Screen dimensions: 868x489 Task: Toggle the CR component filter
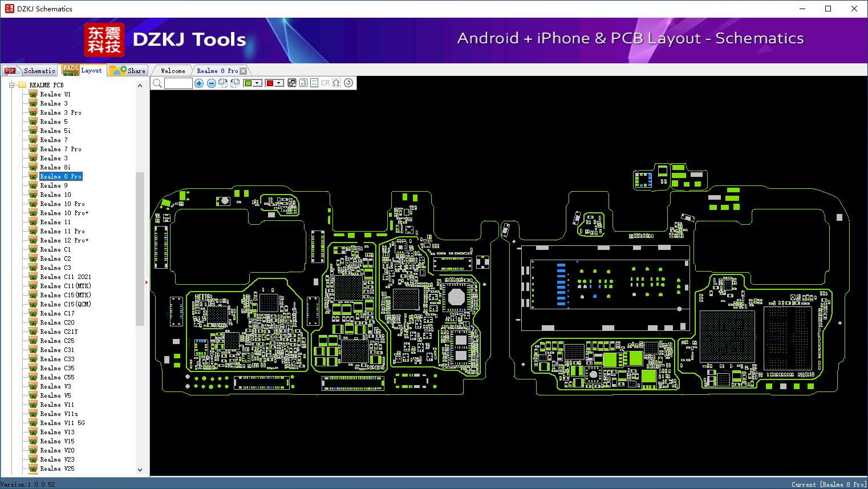(x=325, y=83)
